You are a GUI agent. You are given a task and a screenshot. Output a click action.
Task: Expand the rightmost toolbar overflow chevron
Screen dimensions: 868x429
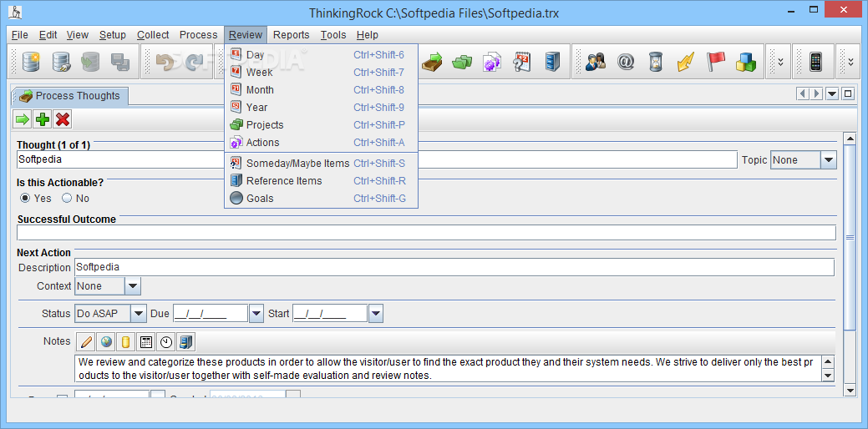tap(849, 62)
